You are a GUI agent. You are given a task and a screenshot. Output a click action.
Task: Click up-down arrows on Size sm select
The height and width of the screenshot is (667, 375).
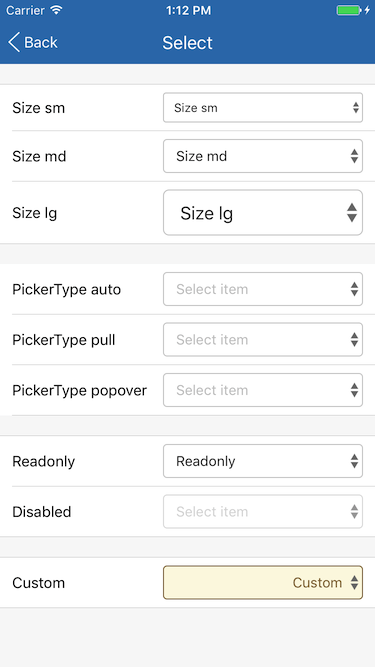356,108
